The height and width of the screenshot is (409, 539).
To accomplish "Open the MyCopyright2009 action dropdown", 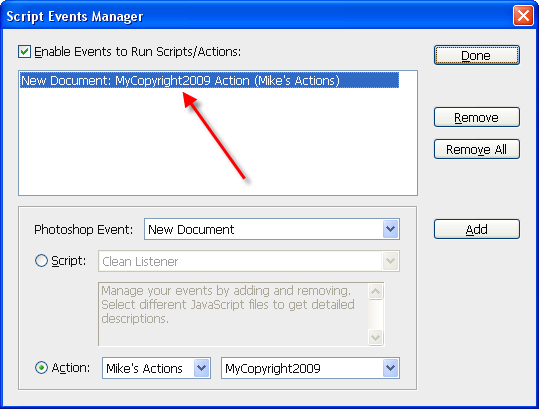I will (x=310, y=368).
